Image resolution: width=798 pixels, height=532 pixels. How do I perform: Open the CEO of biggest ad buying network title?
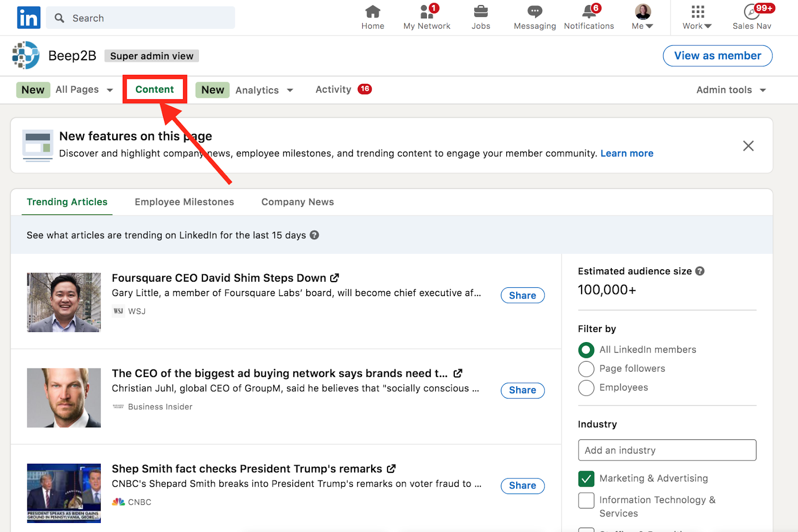click(x=280, y=373)
